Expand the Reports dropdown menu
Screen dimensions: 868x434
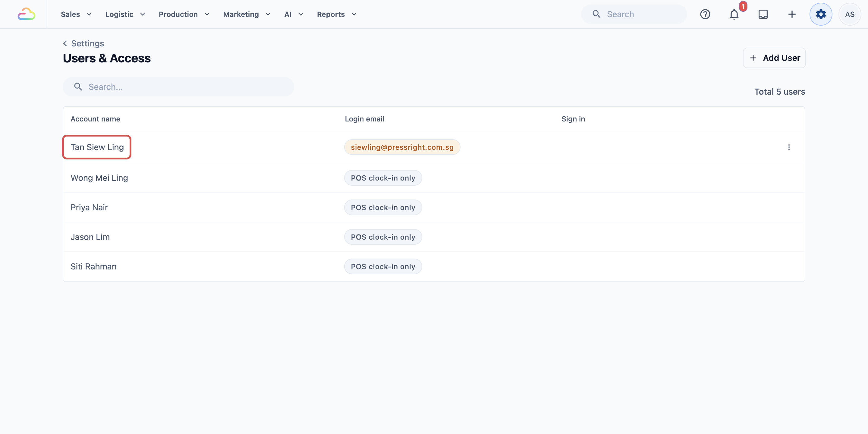point(337,14)
